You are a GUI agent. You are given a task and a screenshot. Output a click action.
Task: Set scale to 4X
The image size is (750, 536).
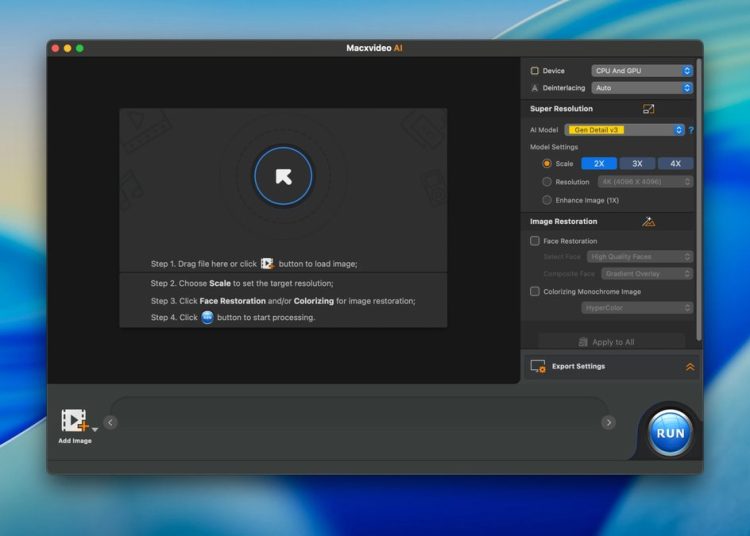tap(675, 163)
